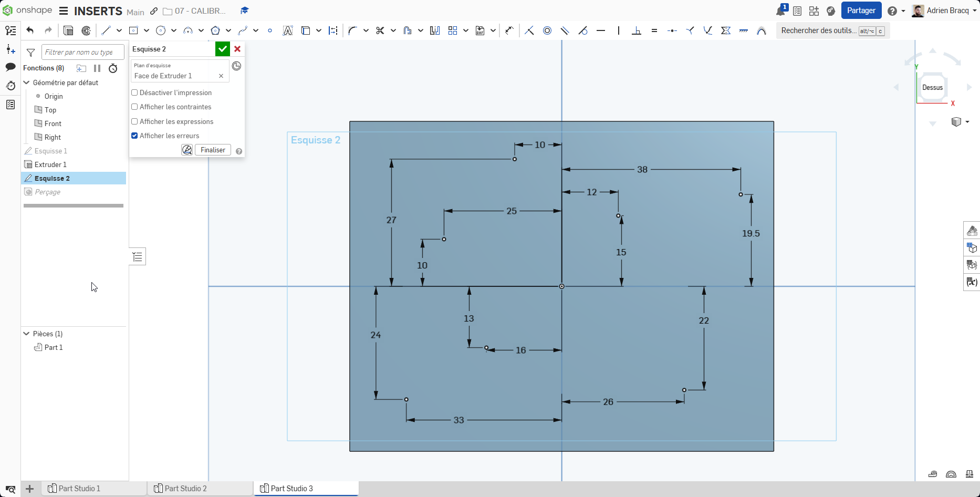
Task: Uncheck Afficher les erreurs
Action: (135, 136)
